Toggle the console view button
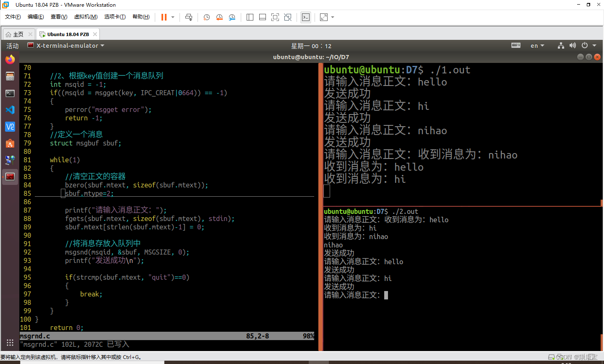The width and height of the screenshot is (604, 364). (x=306, y=17)
